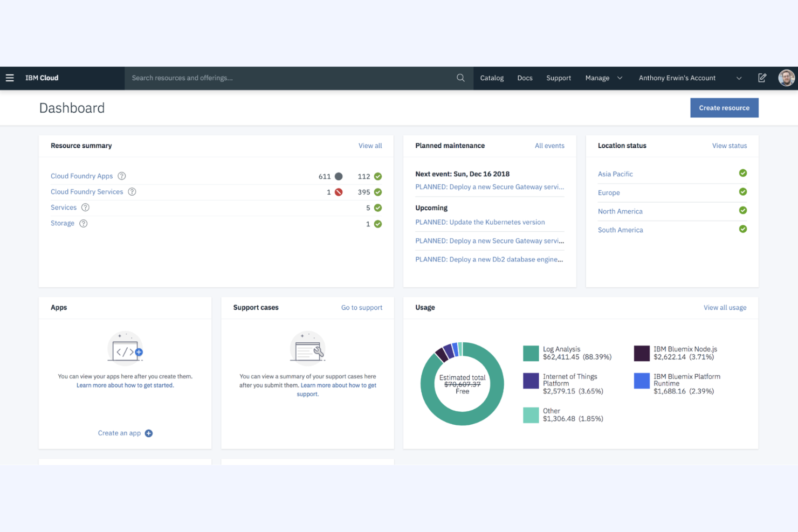Open the hamburger navigation menu
Viewport: 798px width, 532px height.
click(10, 78)
